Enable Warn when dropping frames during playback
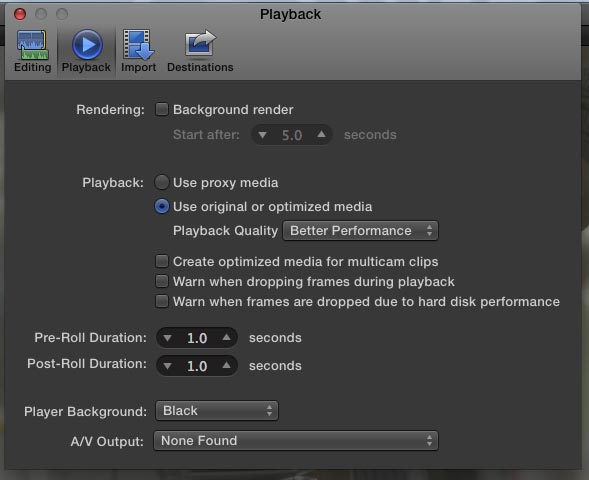 tap(162, 281)
